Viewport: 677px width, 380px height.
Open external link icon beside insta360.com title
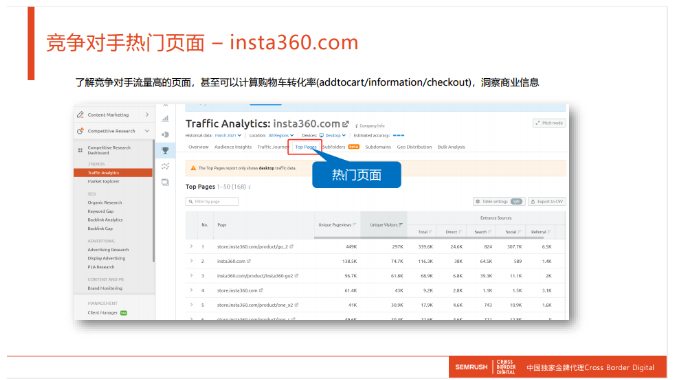pyautogui.click(x=345, y=124)
